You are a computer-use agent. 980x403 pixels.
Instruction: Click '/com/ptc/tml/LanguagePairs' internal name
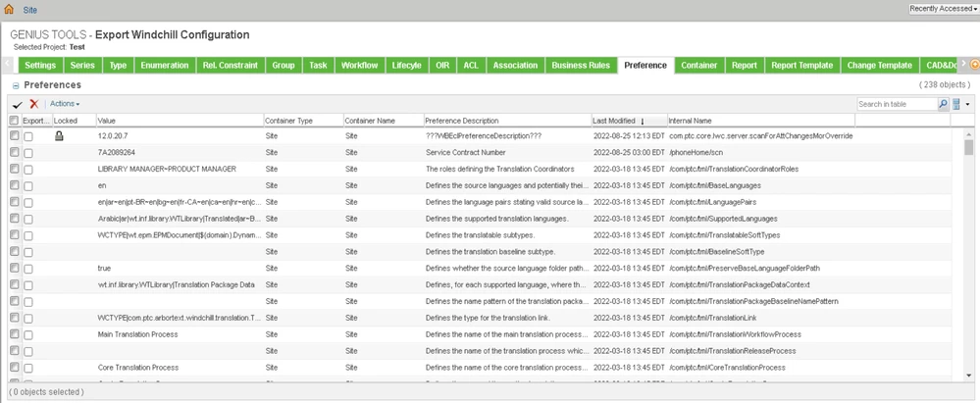tap(714, 202)
